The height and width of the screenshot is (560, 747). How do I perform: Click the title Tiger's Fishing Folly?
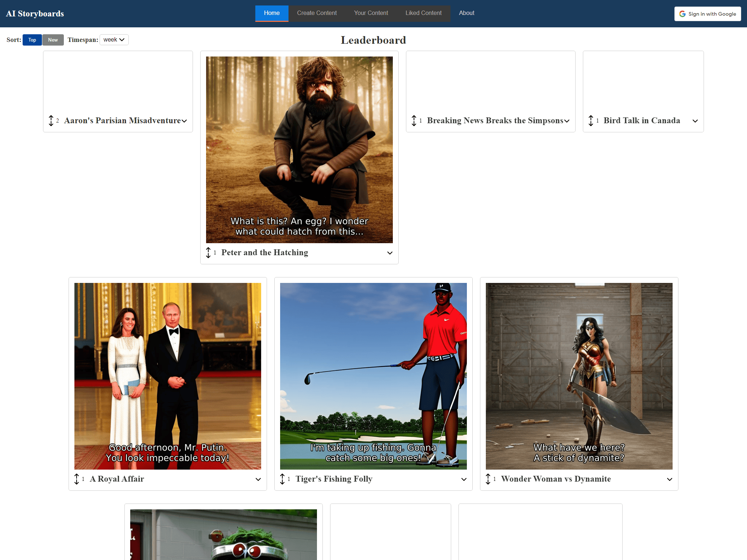pyautogui.click(x=334, y=479)
